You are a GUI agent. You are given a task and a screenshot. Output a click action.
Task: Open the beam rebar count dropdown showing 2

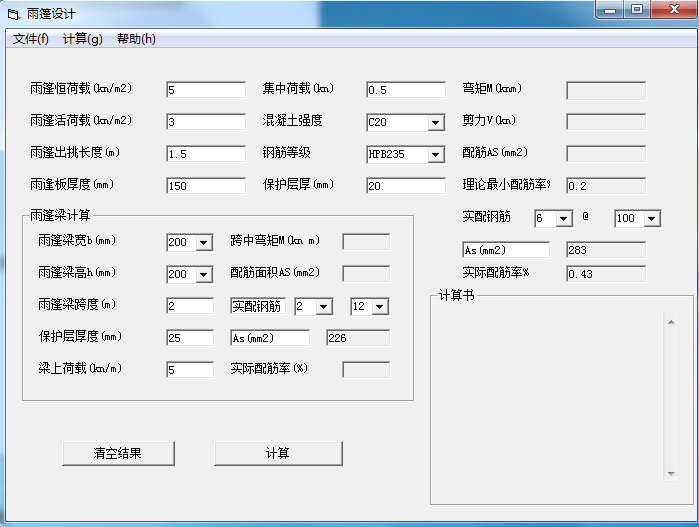pos(324,306)
